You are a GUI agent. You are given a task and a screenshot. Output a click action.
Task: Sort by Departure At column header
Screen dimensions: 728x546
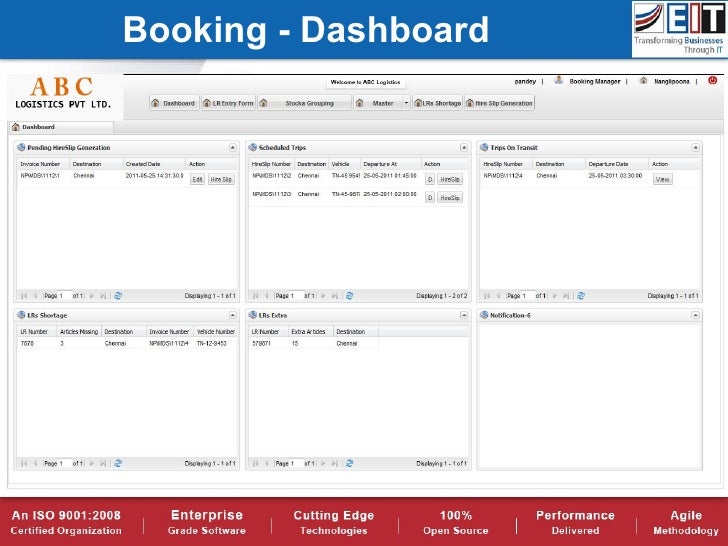pos(390,164)
